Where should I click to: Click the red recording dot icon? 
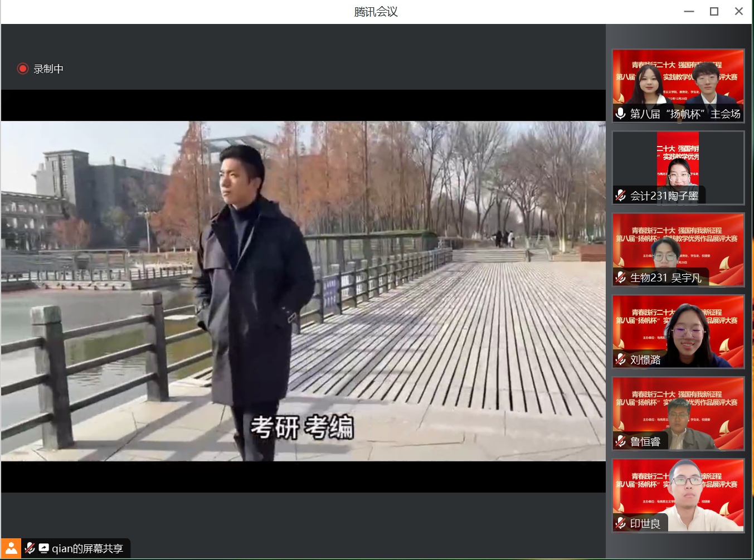click(x=23, y=69)
